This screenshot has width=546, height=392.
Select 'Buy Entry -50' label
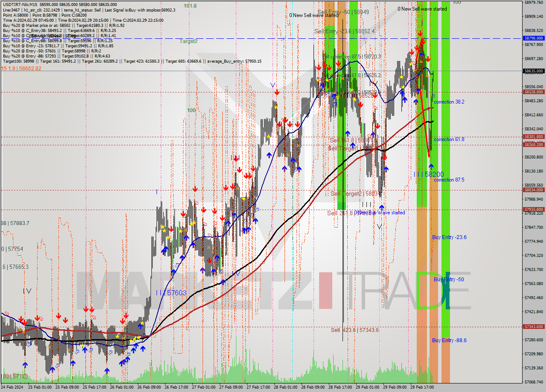[x=449, y=279]
